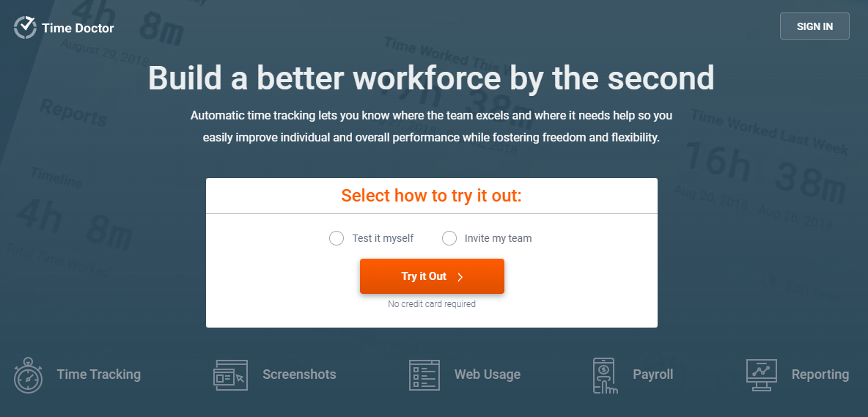Open the Sign In page
868x417 pixels.
814,26
